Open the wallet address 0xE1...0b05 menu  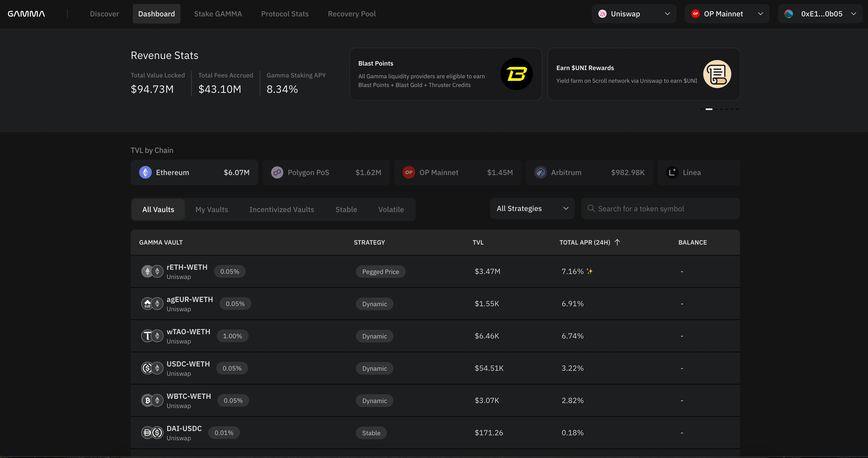820,14
